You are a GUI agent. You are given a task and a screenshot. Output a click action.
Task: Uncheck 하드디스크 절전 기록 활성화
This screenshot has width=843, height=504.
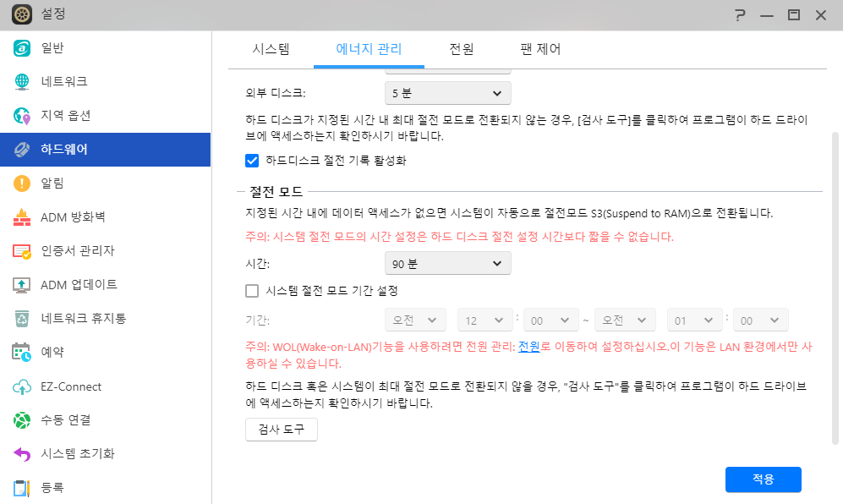point(252,161)
